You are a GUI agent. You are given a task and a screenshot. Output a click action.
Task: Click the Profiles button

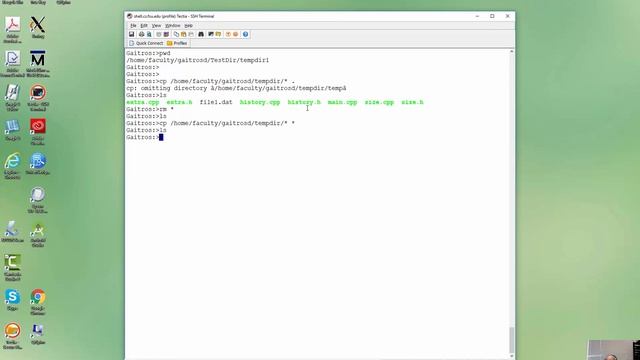177,43
